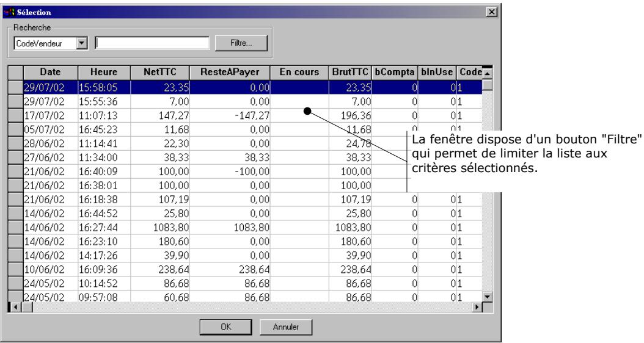
Task: Cancel with the Annuler button
Action: (x=286, y=327)
